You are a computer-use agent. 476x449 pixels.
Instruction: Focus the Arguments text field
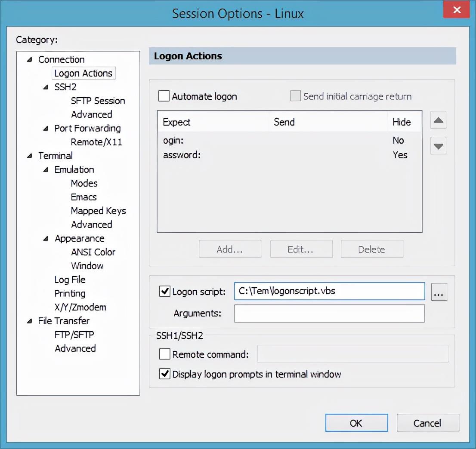329,314
